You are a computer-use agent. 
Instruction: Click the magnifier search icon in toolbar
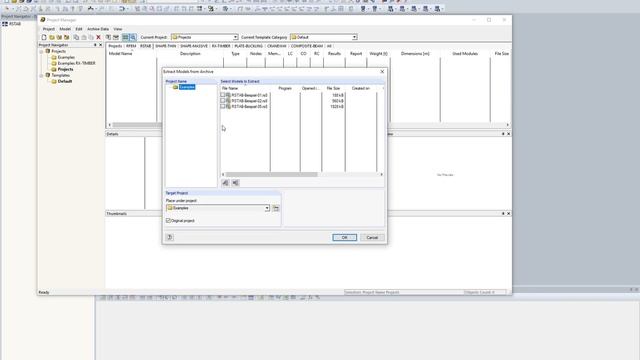(x=133, y=37)
